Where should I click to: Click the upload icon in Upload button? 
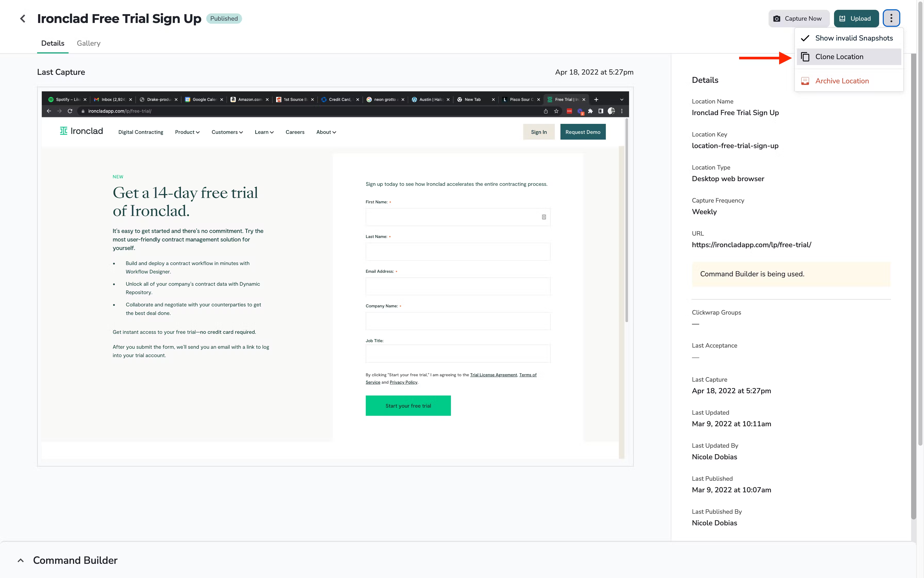click(x=842, y=18)
